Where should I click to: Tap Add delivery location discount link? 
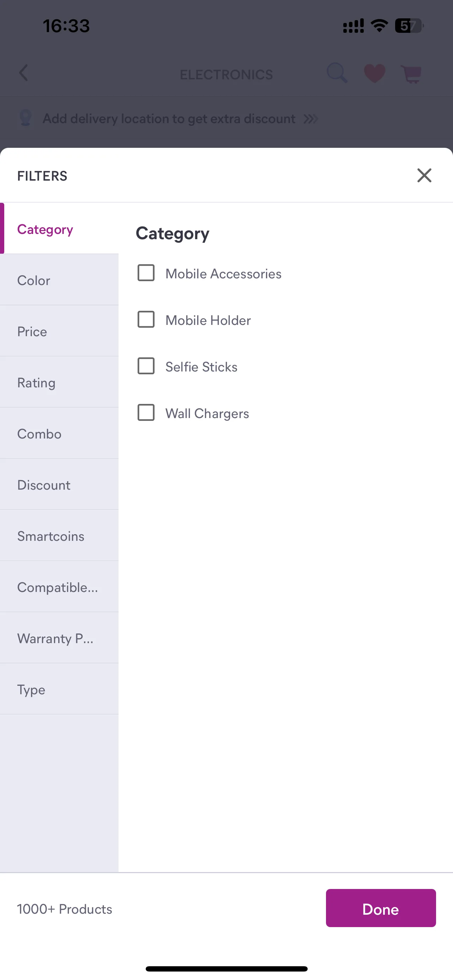pos(169,119)
